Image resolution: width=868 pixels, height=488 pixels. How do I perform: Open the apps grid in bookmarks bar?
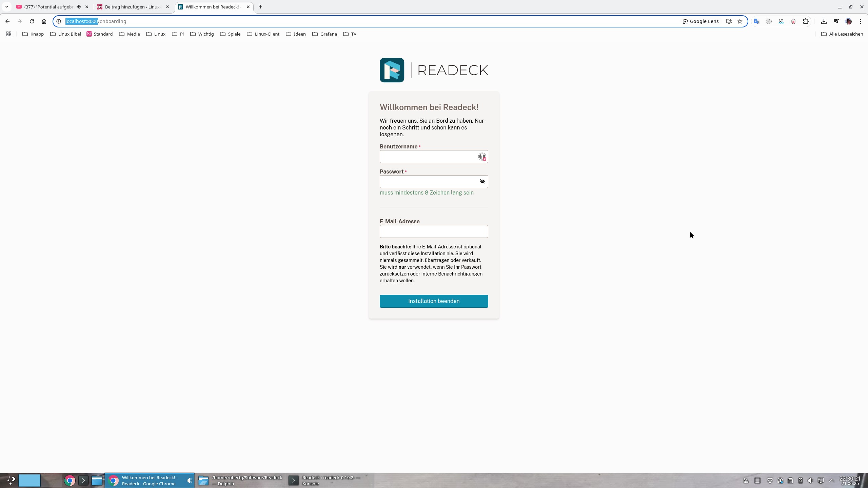coord(9,34)
